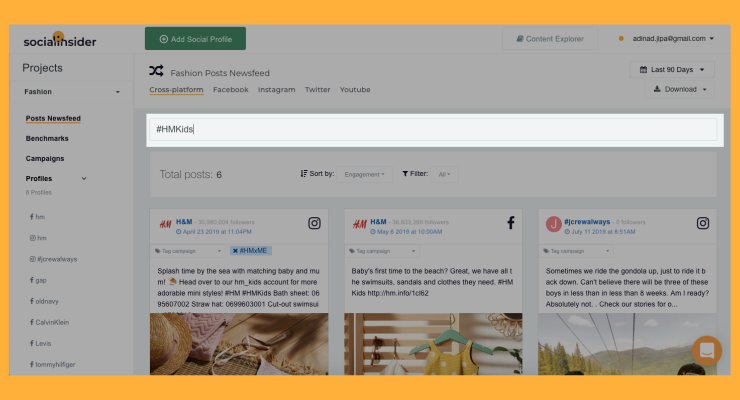Switch to the Youtube tab
740x400 pixels.
[355, 90]
